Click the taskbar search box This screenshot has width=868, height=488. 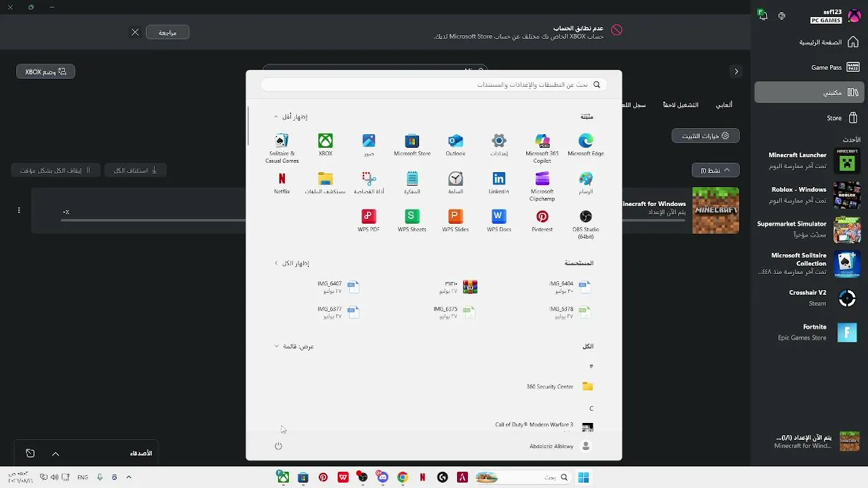pyautogui.click(x=522, y=477)
